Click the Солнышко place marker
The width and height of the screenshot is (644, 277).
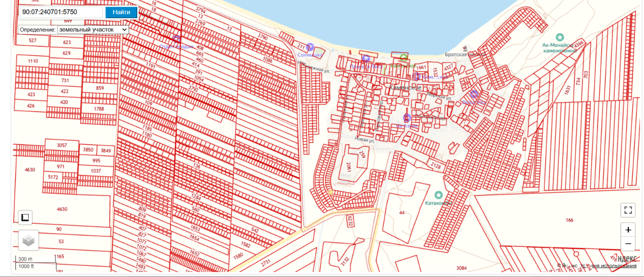pos(309,46)
